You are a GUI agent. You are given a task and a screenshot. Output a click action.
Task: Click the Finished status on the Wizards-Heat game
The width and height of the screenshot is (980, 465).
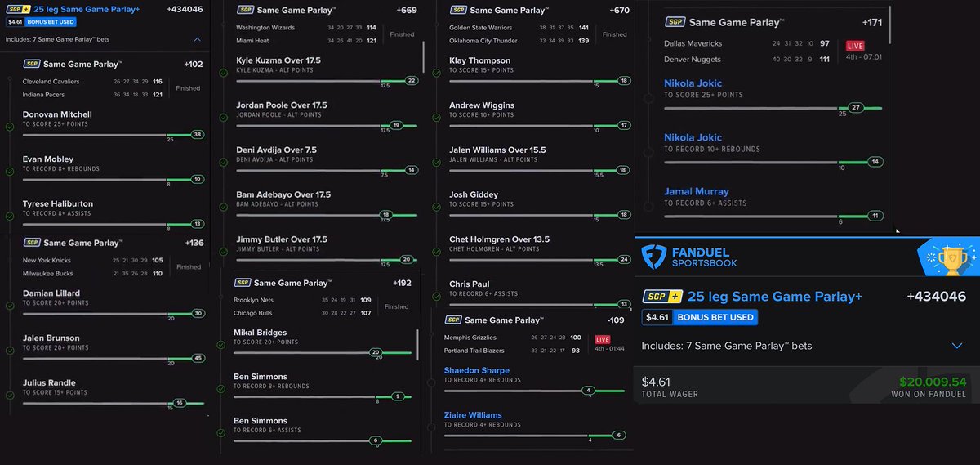point(402,34)
